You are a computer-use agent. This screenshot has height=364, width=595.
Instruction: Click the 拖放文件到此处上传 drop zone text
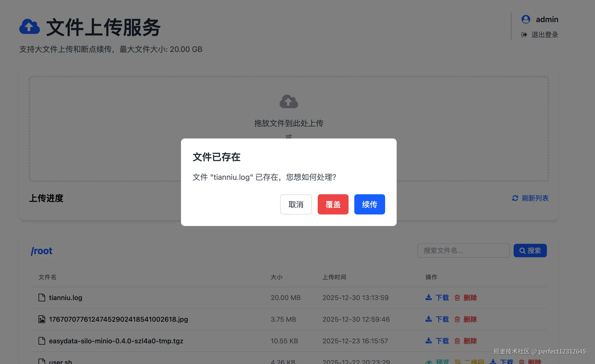coord(289,123)
